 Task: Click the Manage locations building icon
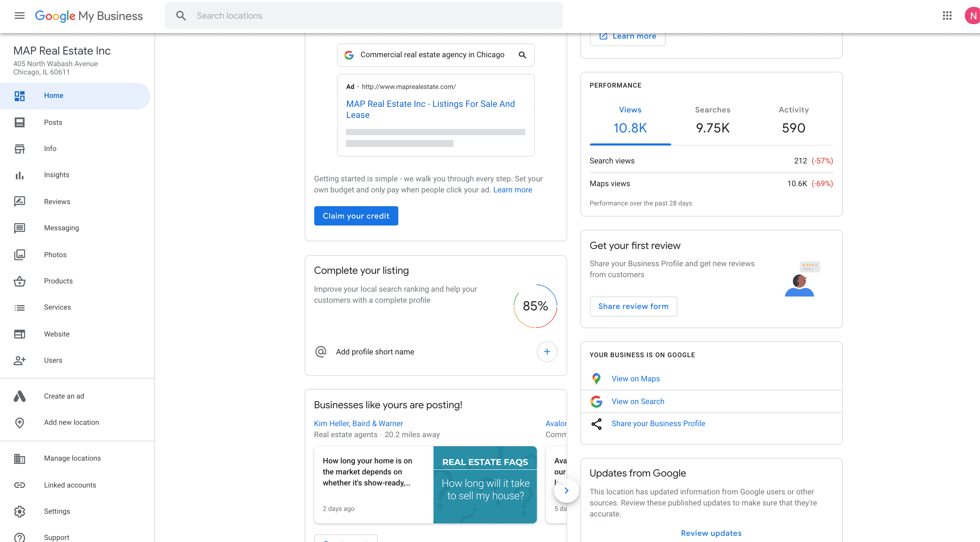coord(19,459)
